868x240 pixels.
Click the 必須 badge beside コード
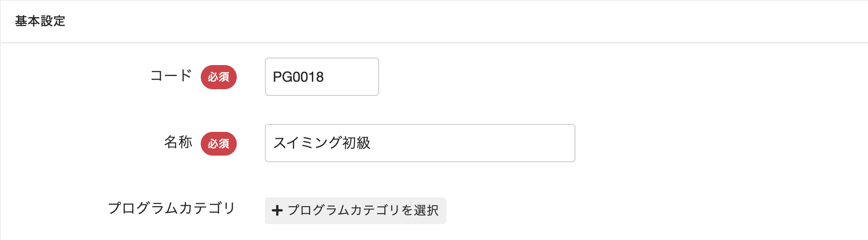(218, 77)
